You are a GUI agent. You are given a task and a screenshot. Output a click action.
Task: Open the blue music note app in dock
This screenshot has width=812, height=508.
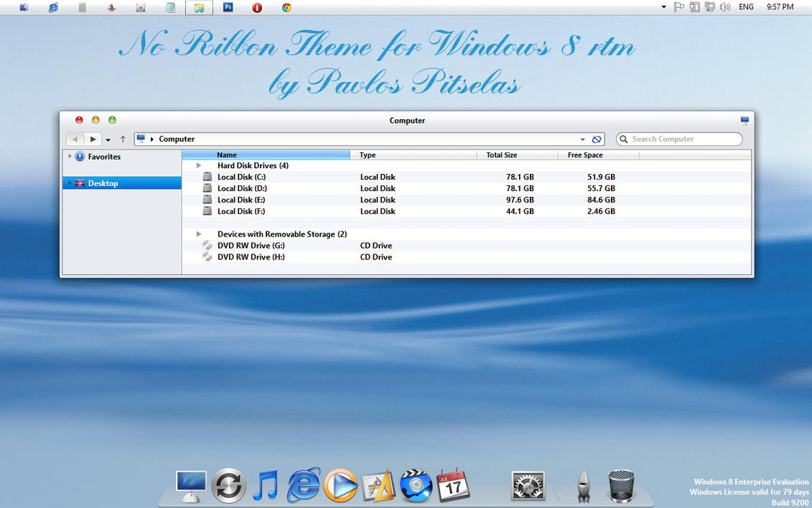pos(266,485)
